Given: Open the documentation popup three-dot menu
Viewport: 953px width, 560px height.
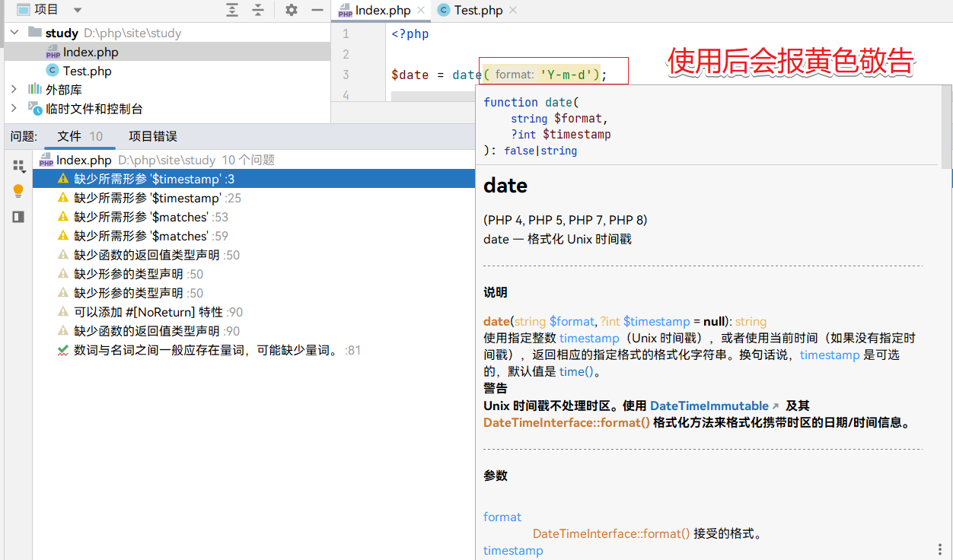Looking at the screenshot, I should (x=940, y=549).
